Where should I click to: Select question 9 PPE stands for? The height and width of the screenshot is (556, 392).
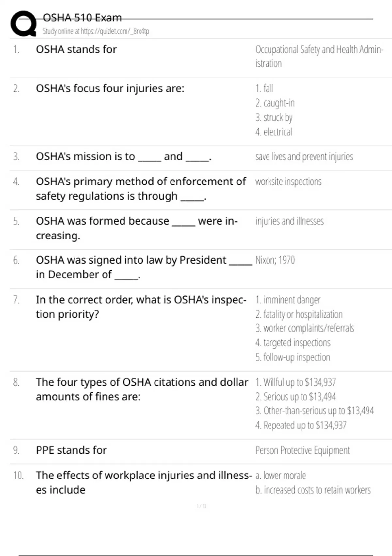click(x=71, y=450)
